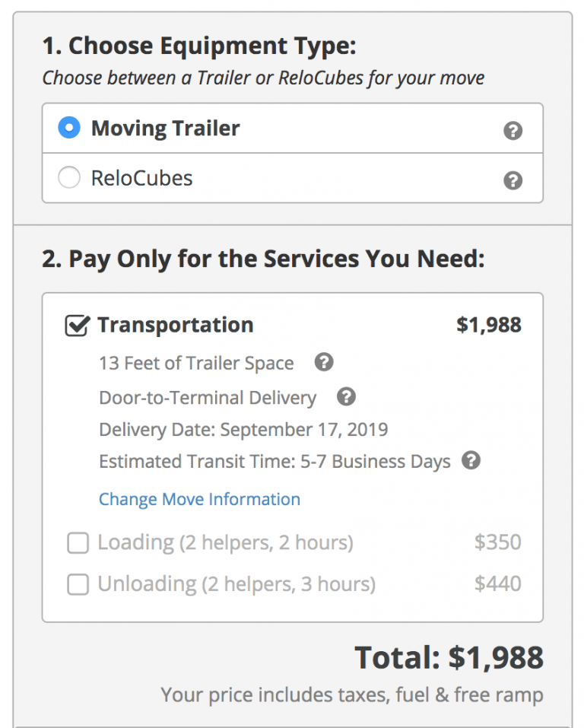Open help for Door-to-Terminal Delivery

[x=347, y=397]
